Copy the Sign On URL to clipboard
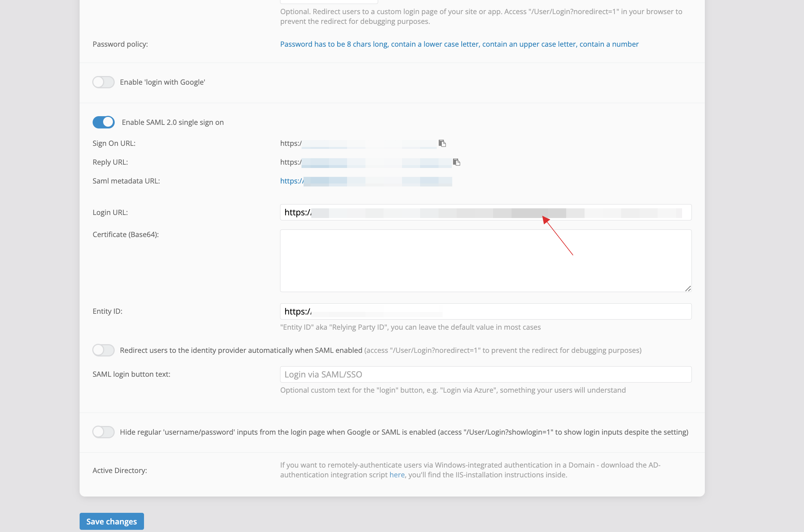 (x=442, y=143)
